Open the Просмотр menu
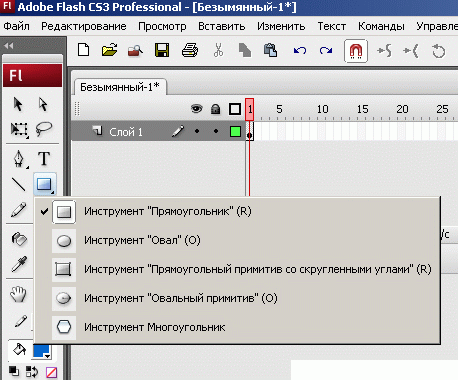The width and height of the screenshot is (458, 380). tap(162, 26)
